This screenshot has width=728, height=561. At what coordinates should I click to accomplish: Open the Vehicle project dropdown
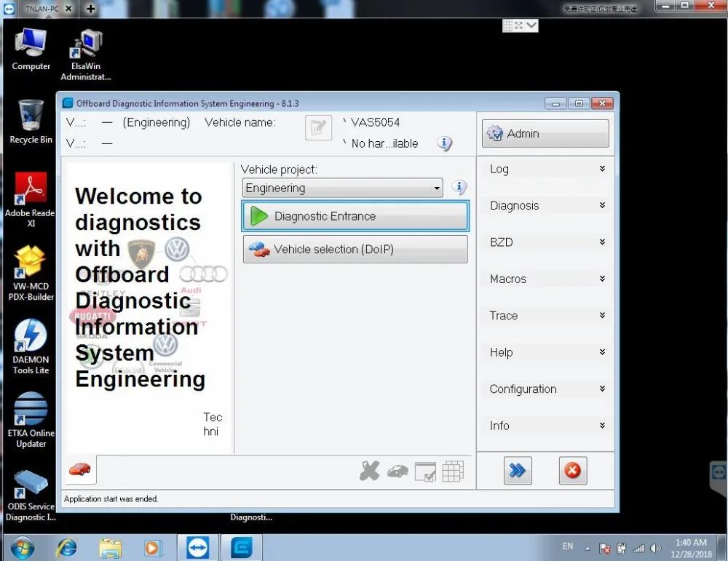(x=342, y=188)
